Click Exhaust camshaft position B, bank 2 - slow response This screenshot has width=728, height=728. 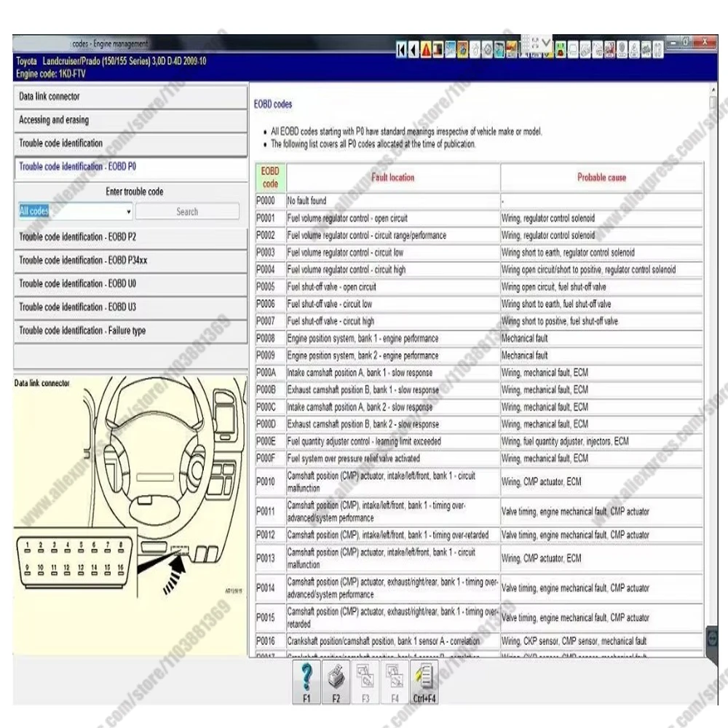pos(393,424)
